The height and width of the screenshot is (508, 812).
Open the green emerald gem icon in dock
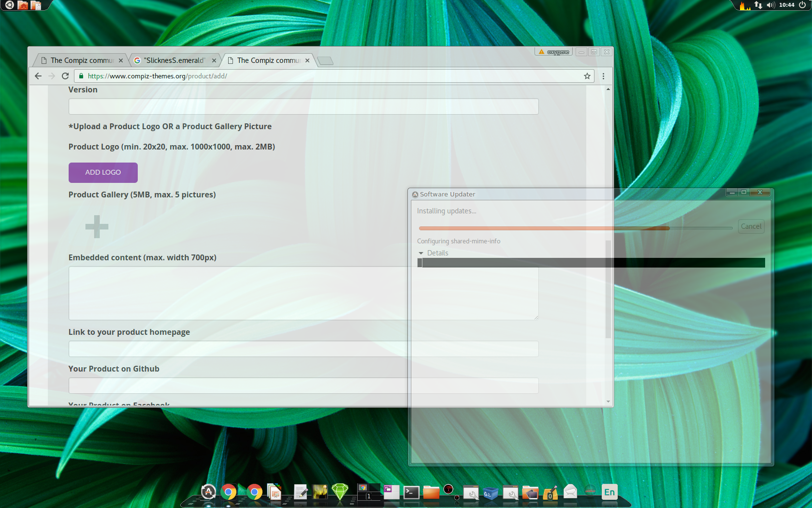[x=340, y=492]
